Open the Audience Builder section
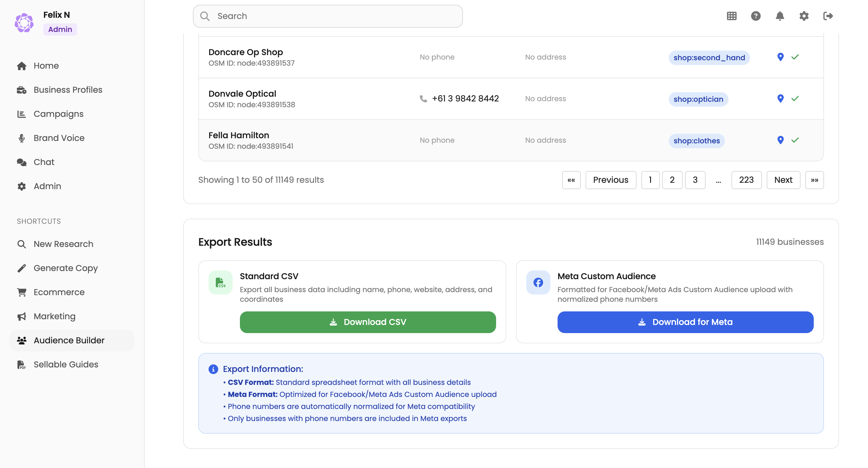This screenshot has width=868, height=468. [69, 340]
